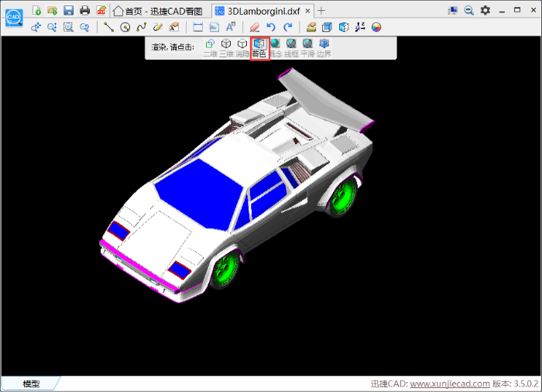The image size is (542, 392).
Task: Open the 模型 model layout tab
Action: coord(31,383)
